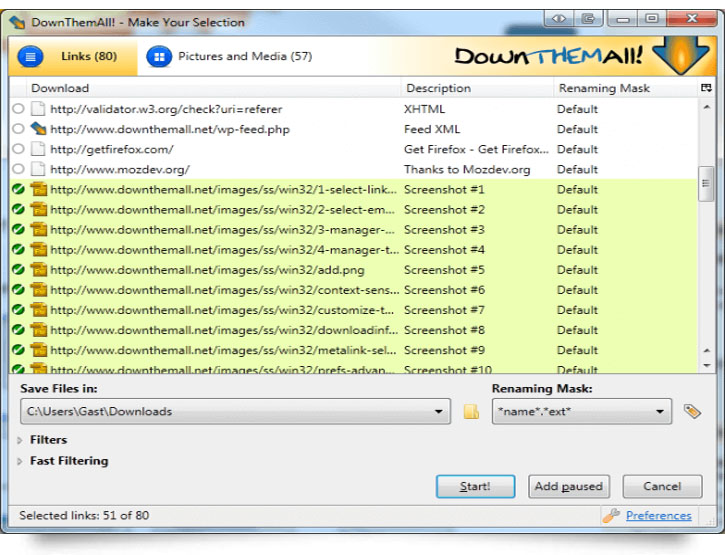
Task: Click the titlebar left-right arrows button
Action: [x=559, y=18]
